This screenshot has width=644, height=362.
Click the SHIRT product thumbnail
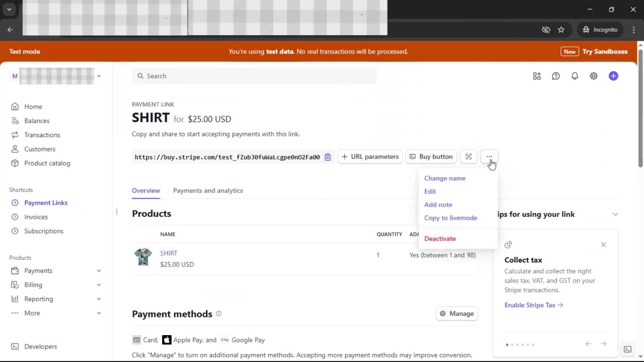pos(143,257)
